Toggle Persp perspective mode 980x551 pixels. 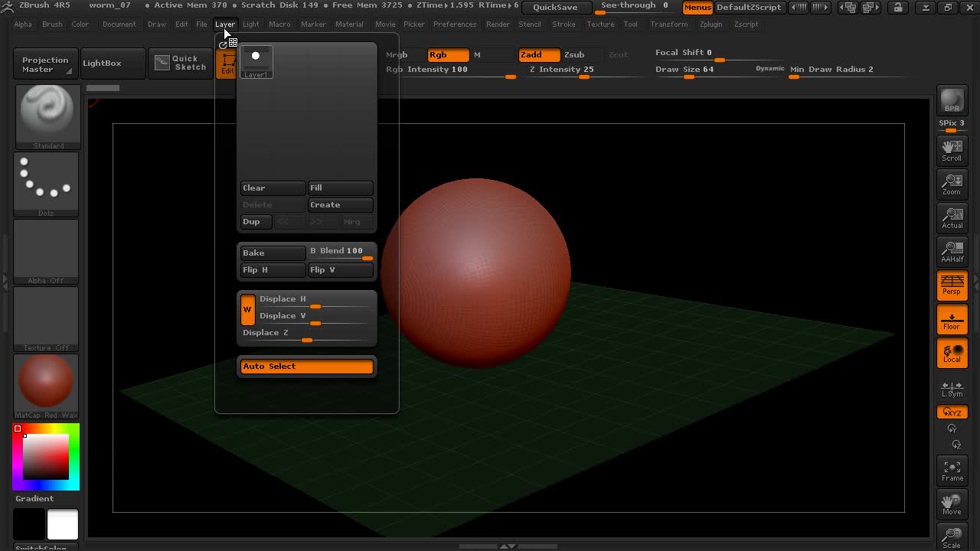coord(952,285)
